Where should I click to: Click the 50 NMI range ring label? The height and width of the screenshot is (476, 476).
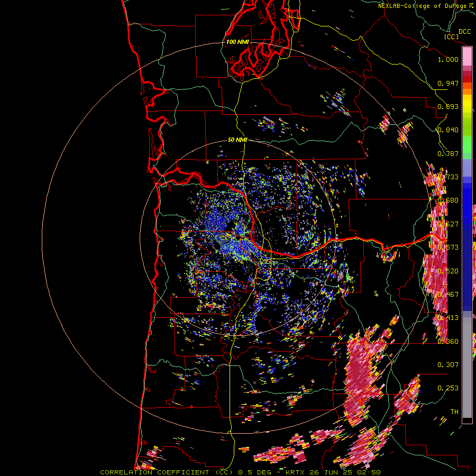237,140
